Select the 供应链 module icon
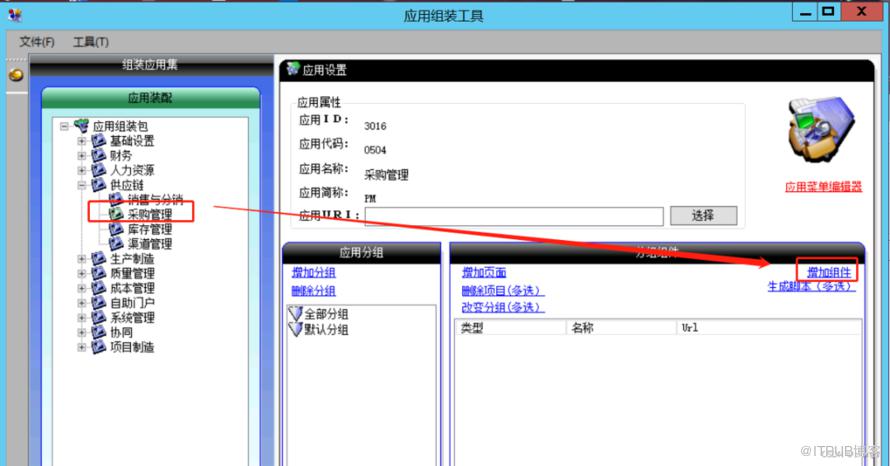 pyautogui.click(x=99, y=184)
